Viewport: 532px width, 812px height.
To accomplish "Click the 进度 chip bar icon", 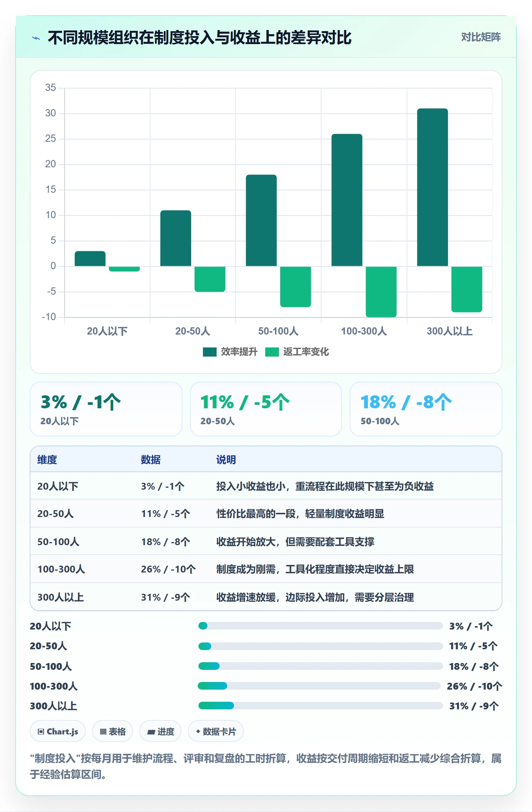I will pyautogui.click(x=151, y=732).
